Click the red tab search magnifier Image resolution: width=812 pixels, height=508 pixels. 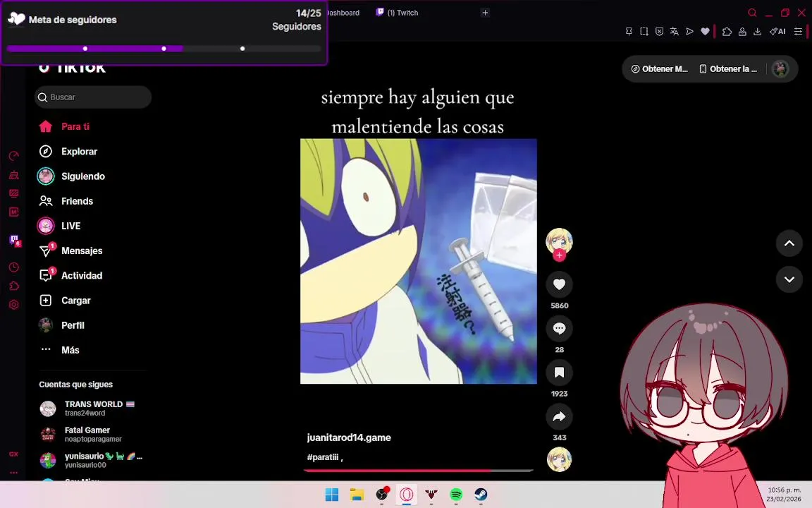(x=752, y=13)
